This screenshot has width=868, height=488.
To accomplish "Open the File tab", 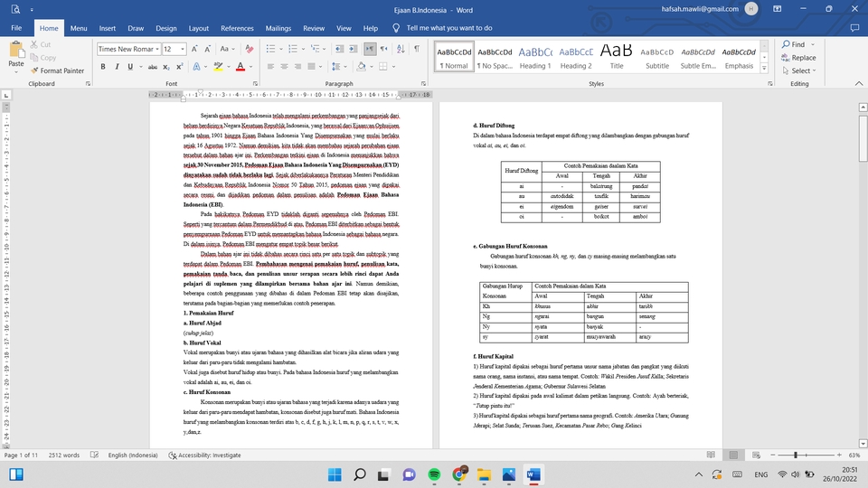I will click(x=16, y=28).
